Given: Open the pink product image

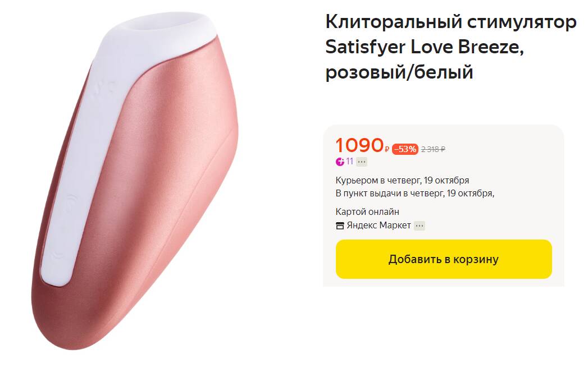Looking at the screenshot, I should [x=135, y=181].
